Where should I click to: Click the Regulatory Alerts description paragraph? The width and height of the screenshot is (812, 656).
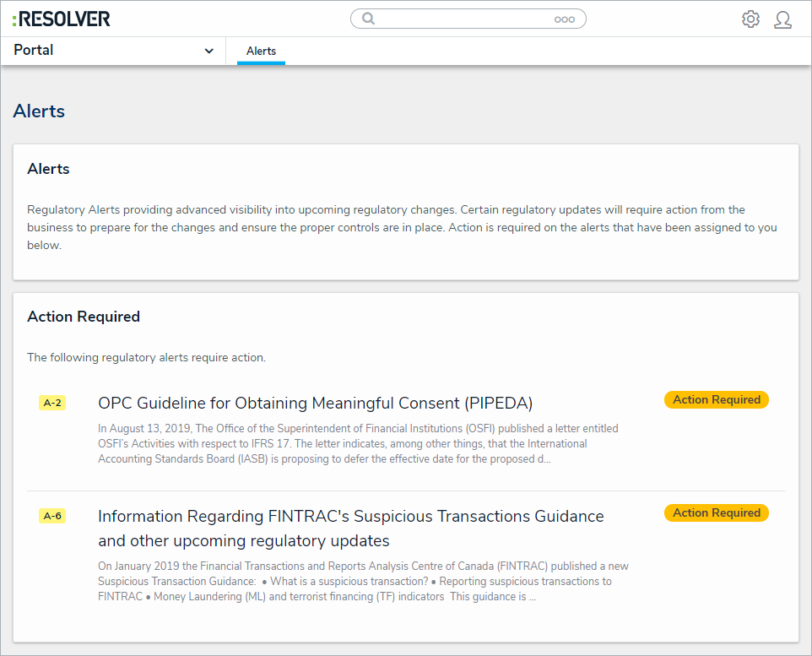402,227
